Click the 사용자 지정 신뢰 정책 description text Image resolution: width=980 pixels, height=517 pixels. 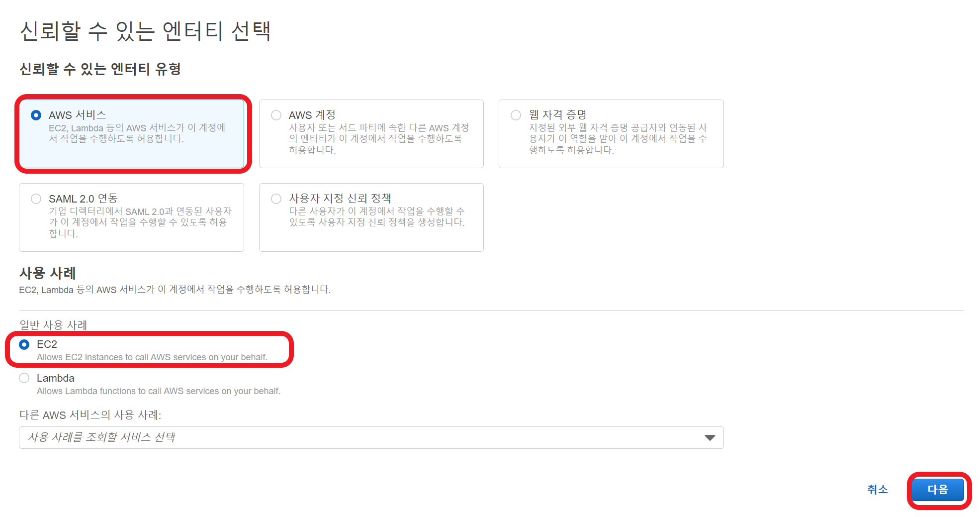[x=377, y=217]
